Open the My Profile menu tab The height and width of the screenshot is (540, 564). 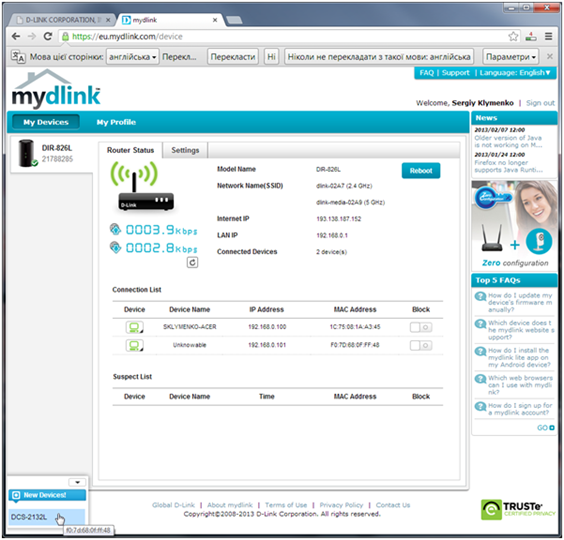coord(116,122)
